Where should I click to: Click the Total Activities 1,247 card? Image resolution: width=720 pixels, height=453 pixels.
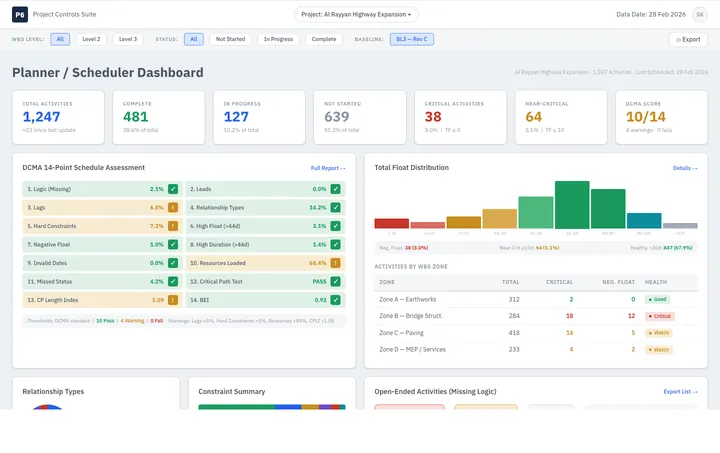pyautogui.click(x=58, y=117)
